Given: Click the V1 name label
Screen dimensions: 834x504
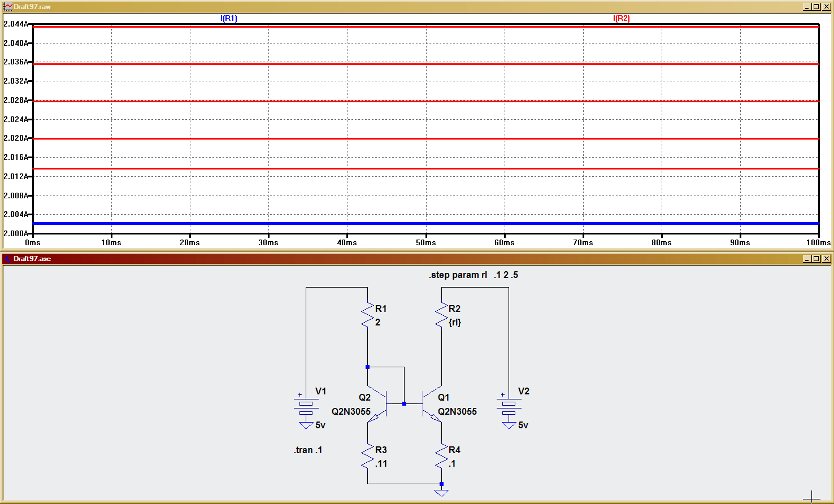Looking at the screenshot, I should (x=320, y=392).
